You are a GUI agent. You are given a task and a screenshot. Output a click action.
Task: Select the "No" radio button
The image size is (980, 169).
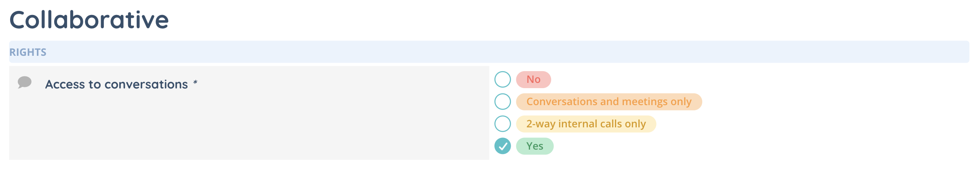click(503, 80)
